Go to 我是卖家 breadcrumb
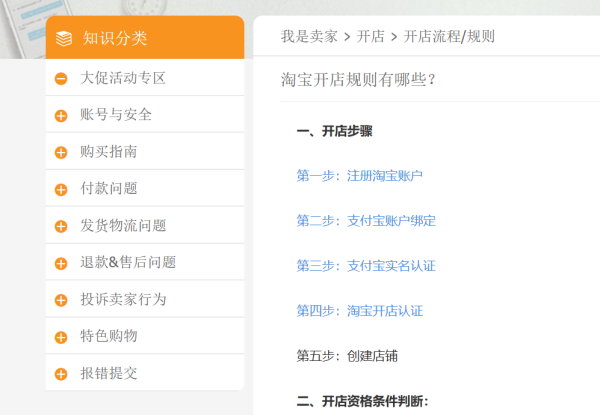The width and height of the screenshot is (600, 415). [309, 36]
